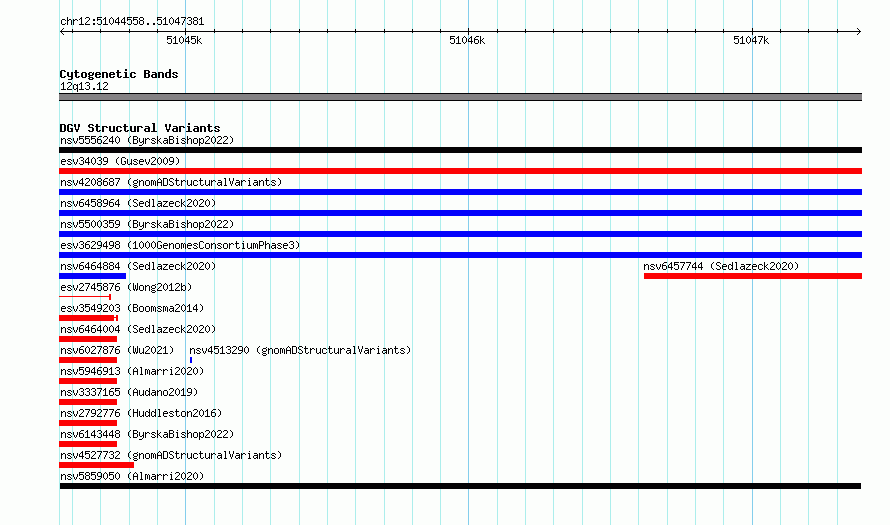Click the left arrow of the ruler

tap(62, 31)
